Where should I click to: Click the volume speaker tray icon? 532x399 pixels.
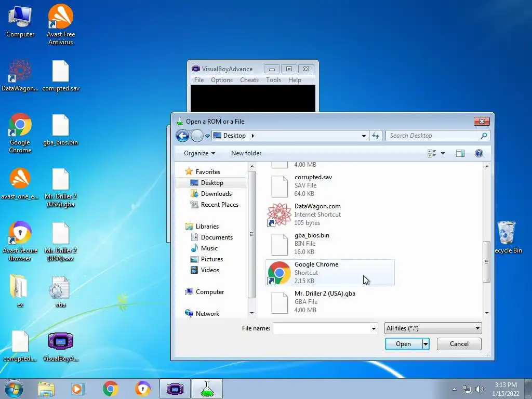480,389
